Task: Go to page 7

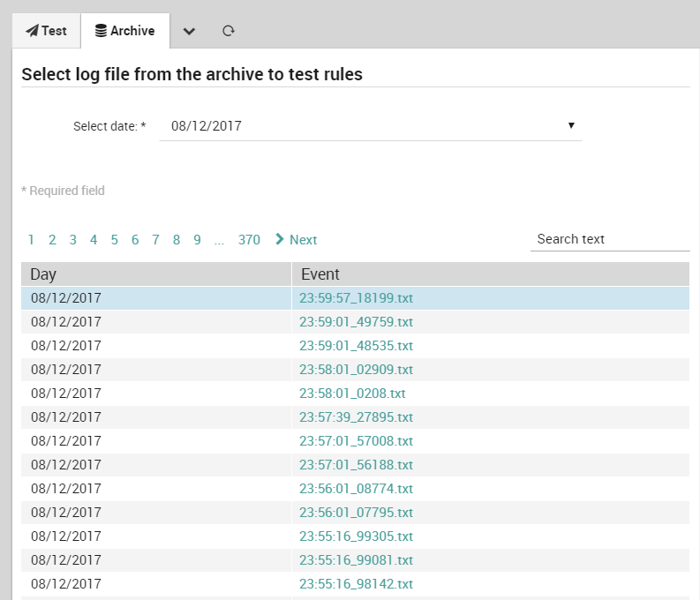Action: [155, 240]
